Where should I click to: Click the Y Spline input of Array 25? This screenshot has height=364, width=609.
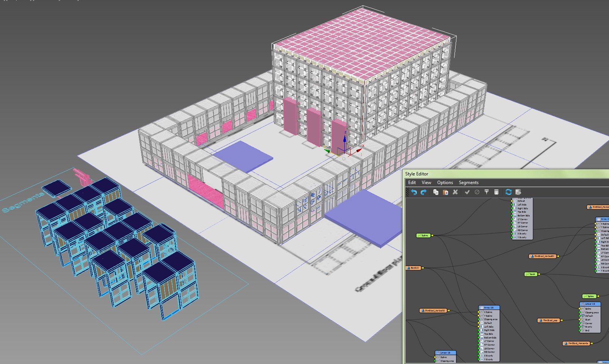point(489,316)
